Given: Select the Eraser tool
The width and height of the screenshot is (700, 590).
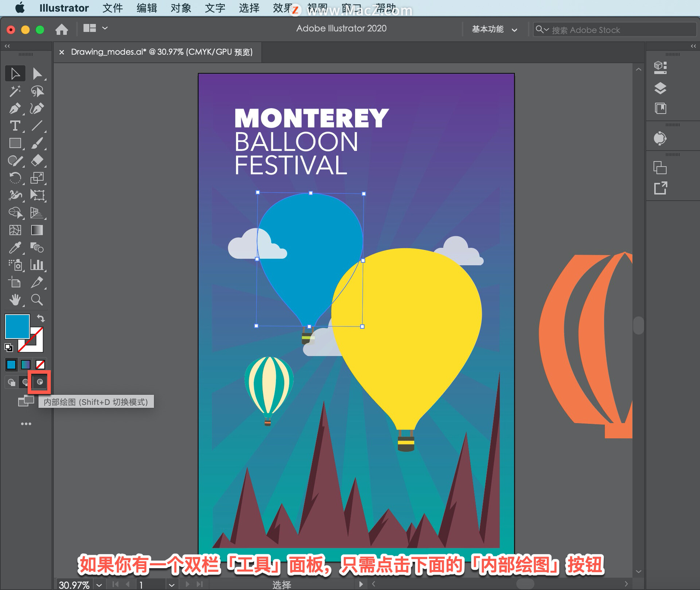Looking at the screenshot, I should (x=37, y=160).
